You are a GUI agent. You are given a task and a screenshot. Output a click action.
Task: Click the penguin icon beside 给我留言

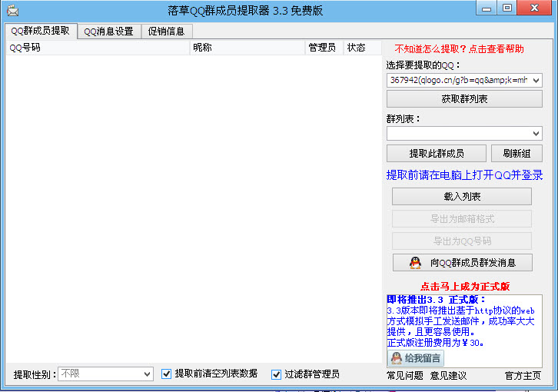pyautogui.click(x=396, y=358)
